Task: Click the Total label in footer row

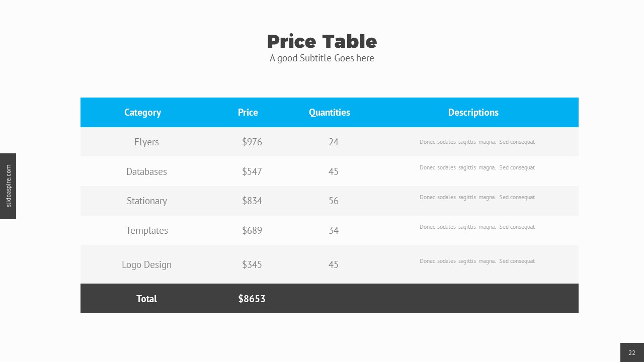Action: pyautogui.click(x=147, y=299)
